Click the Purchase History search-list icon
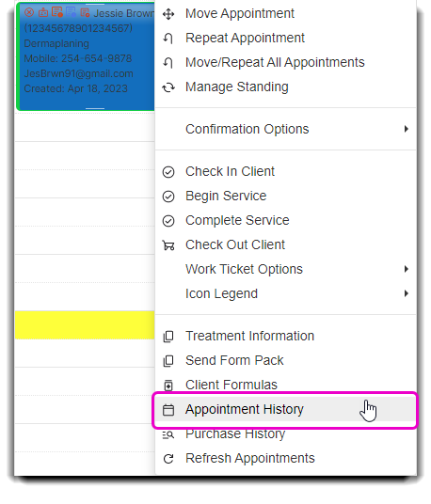This screenshot has width=431, height=504. [168, 434]
